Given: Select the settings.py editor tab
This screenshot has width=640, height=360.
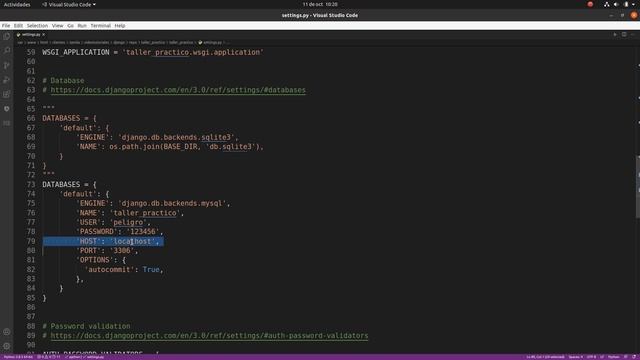Looking at the screenshot, I should click(31, 35).
